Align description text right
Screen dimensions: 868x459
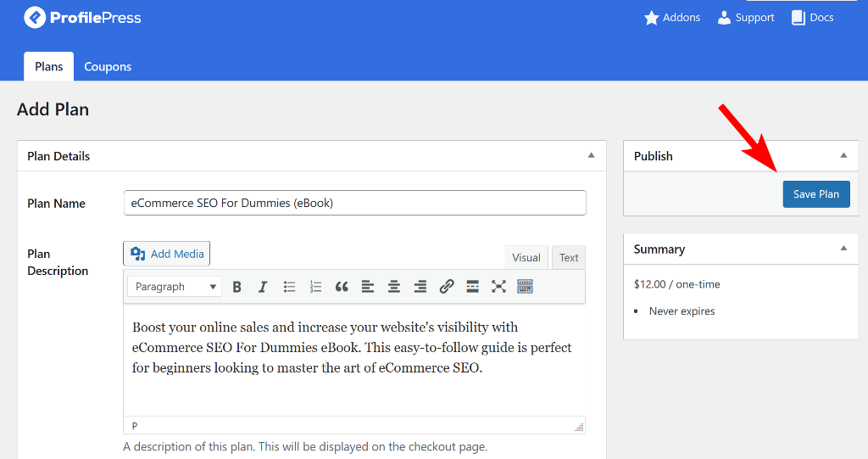[420, 287]
